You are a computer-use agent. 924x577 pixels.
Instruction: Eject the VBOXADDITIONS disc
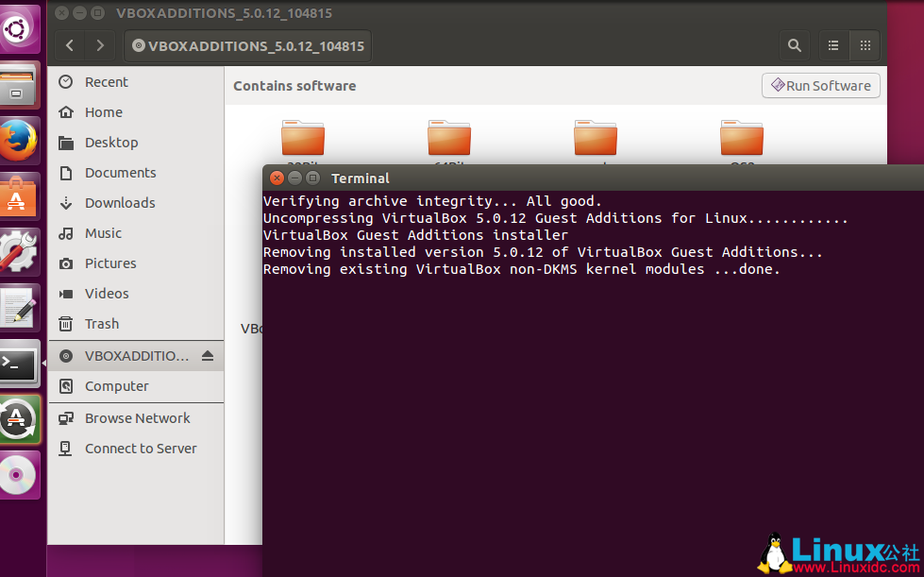(x=208, y=356)
